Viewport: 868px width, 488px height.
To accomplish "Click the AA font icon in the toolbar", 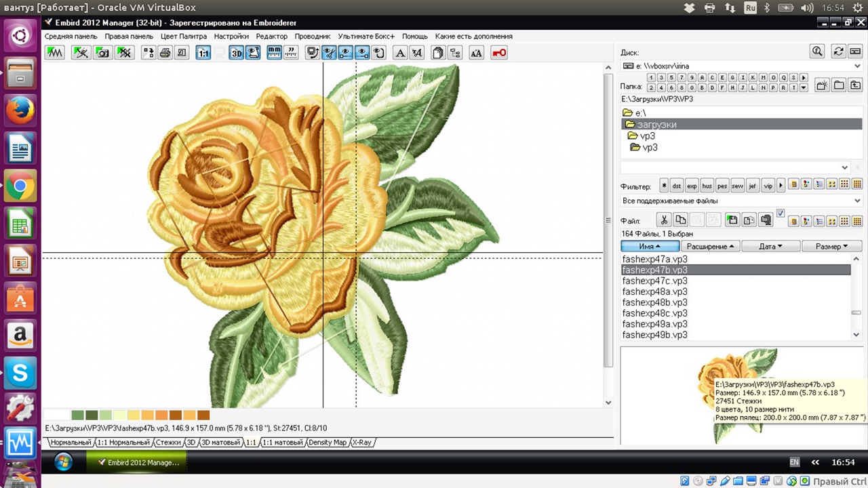I will click(x=476, y=52).
